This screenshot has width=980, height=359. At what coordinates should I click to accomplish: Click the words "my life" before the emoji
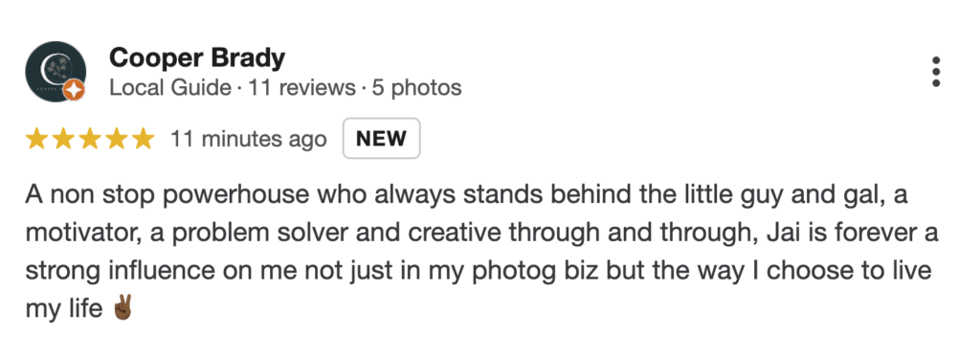(64, 309)
